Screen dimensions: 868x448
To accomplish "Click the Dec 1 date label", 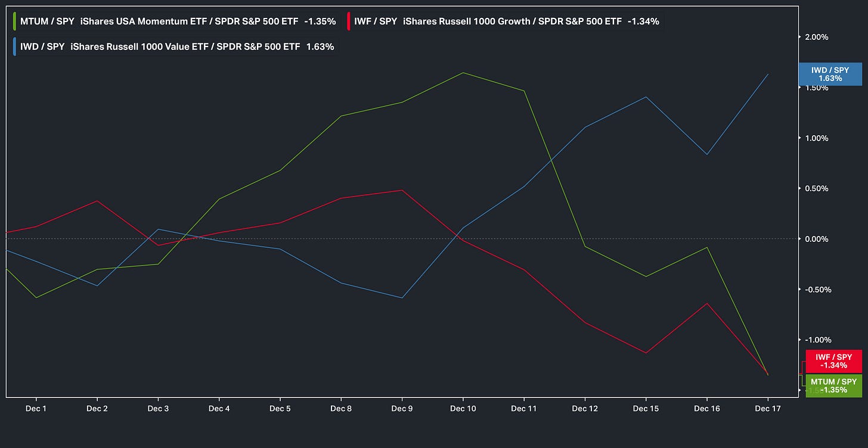I will click(x=36, y=409).
